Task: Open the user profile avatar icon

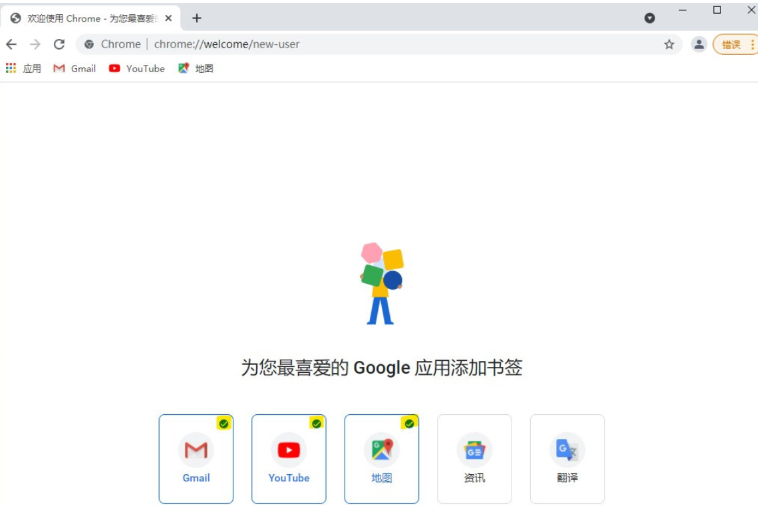Action: pyautogui.click(x=699, y=44)
